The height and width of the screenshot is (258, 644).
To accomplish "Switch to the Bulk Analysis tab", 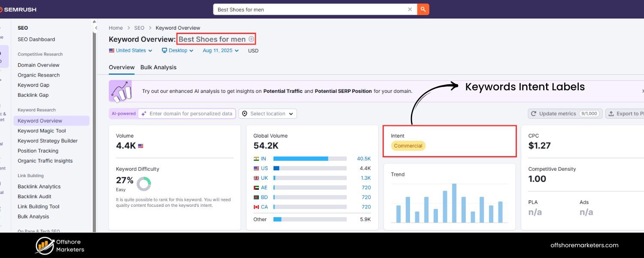I will (158, 67).
